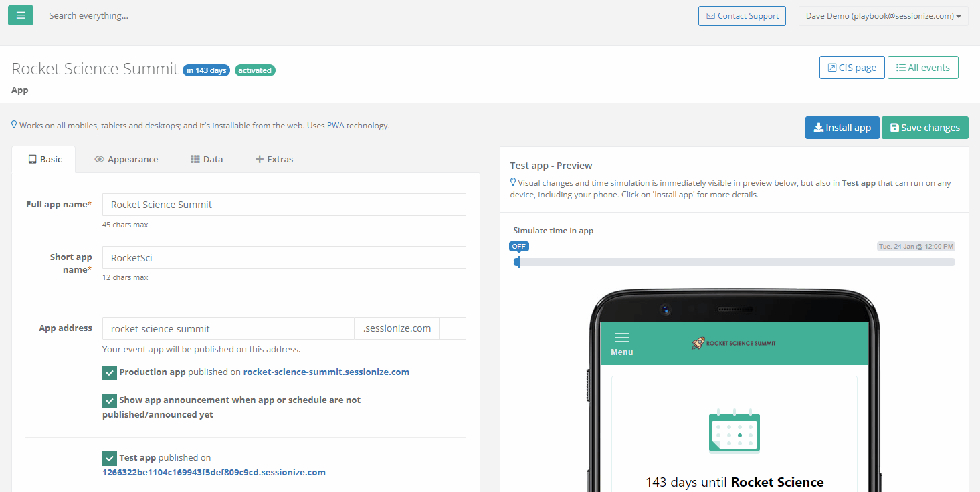Screen dimensions: 980x492
Task: Open the Extras tab
Action: click(x=274, y=159)
